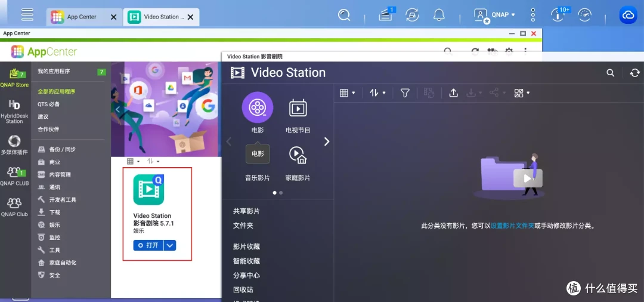Open App Center sort order dropdown
The image size is (644, 302).
pyautogui.click(x=153, y=162)
